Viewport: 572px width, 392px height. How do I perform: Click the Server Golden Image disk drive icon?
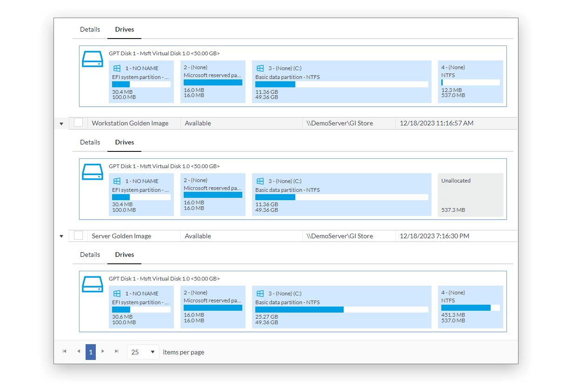pos(93,284)
